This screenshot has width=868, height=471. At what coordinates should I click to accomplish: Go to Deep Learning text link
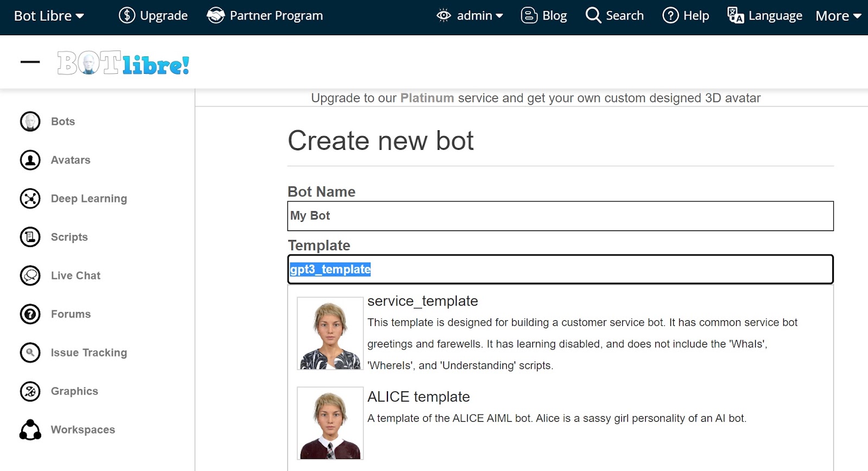tap(89, 199)
